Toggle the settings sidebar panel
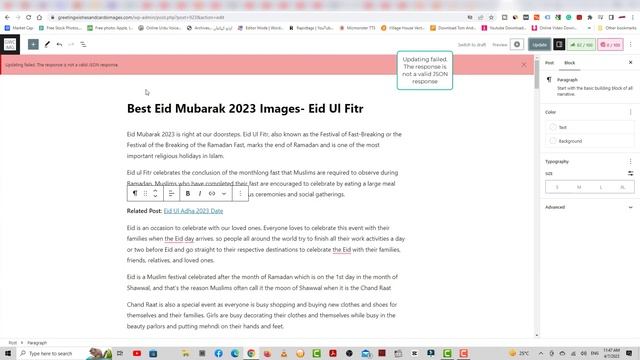This screenshot has height=360, width=640. click(559, 44)
